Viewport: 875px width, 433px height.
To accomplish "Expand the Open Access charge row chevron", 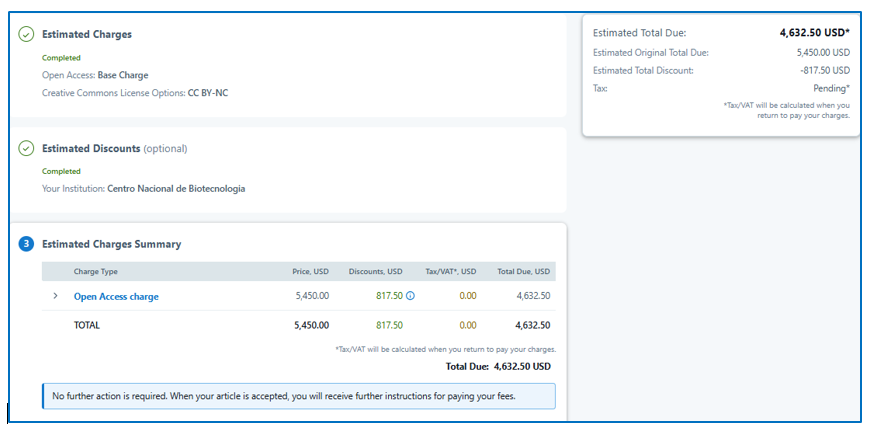I will tap(55, 296).
